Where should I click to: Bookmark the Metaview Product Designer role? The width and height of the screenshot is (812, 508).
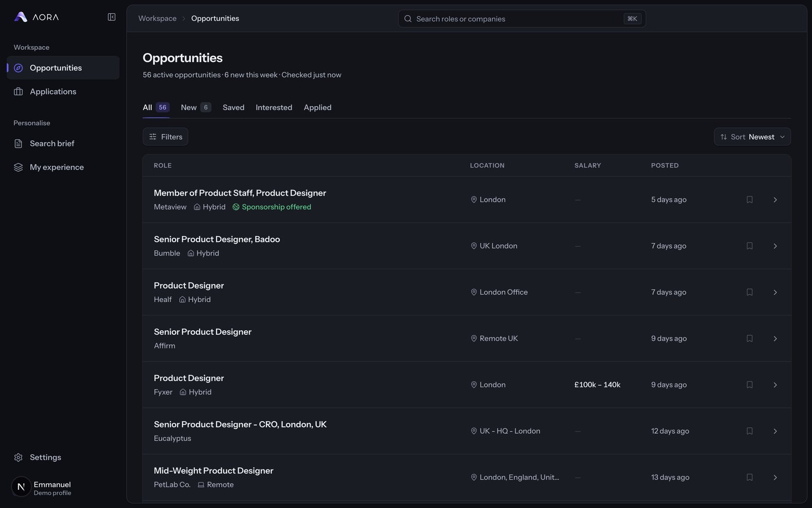(750, 200)
